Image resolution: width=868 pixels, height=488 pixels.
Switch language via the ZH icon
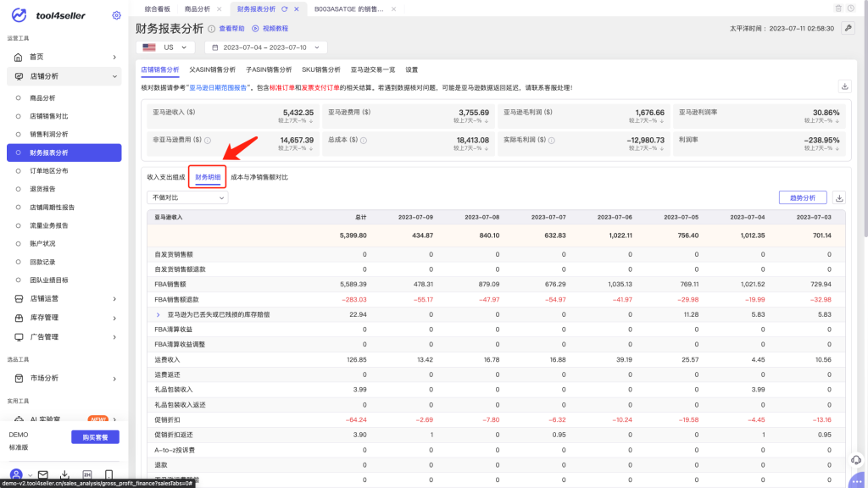pos(87,474)
